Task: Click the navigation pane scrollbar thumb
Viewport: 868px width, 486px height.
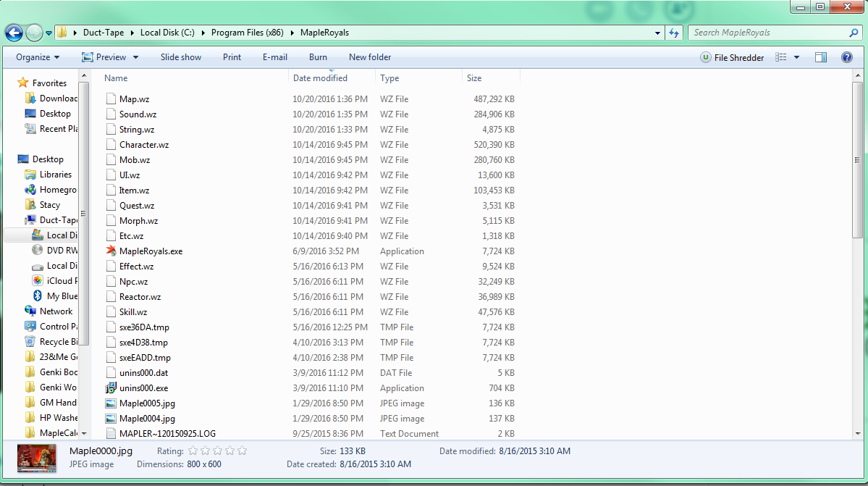Action: [83, 214]
